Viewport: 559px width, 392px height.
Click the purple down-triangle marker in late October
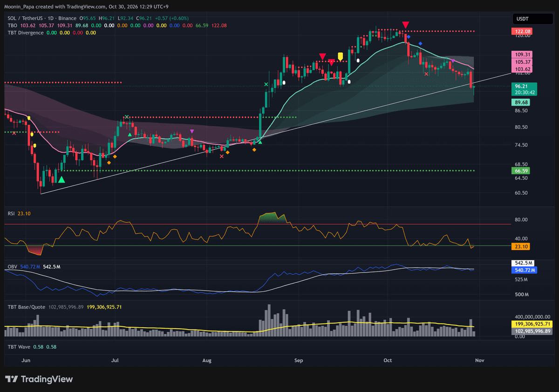coord(454,61)
